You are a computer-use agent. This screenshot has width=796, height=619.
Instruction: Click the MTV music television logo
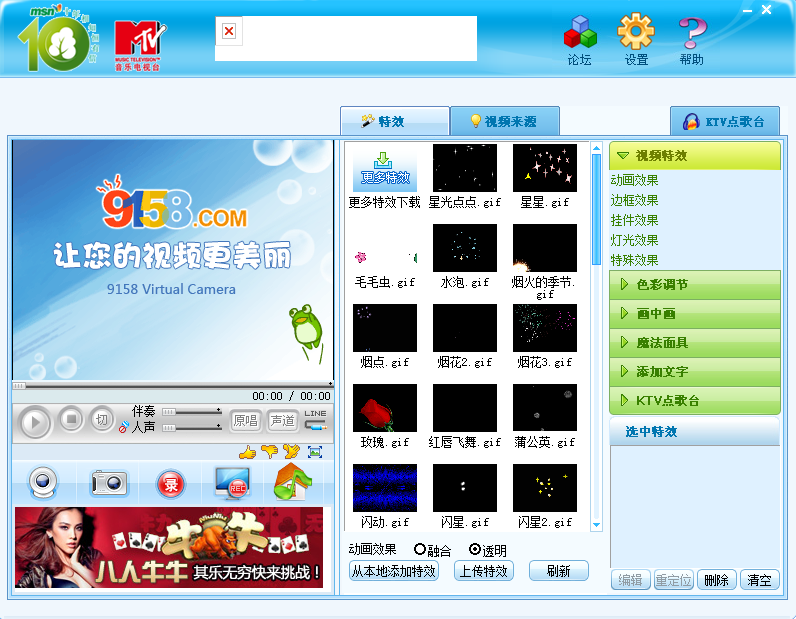[140, 46]
